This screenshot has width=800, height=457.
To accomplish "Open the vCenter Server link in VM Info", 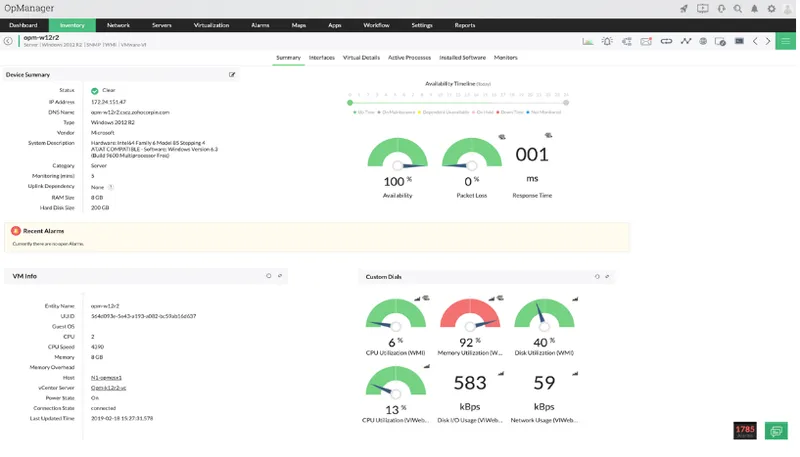I will [x=108, y=388].
